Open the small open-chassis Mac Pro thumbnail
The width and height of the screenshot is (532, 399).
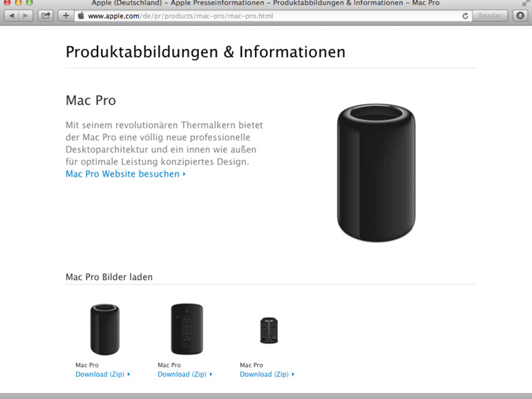coord(269,331)
